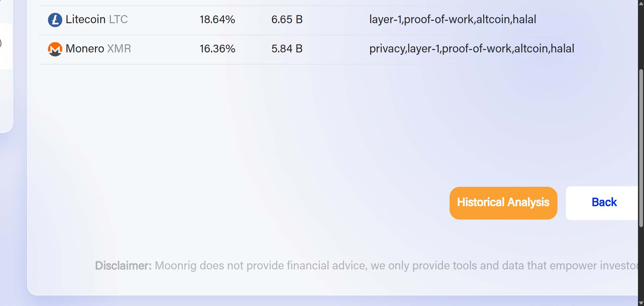Click Litecoin's layer-1 tags text

pos(453,19)
